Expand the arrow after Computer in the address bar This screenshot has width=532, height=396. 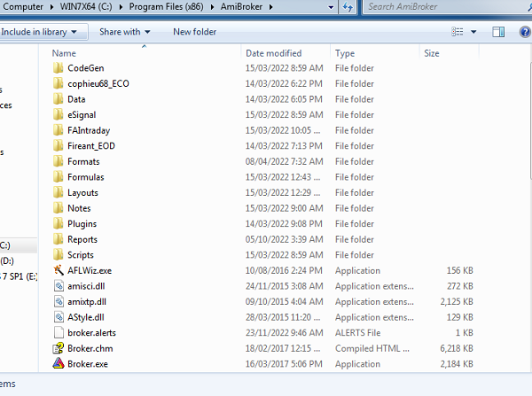click(x=51, y=7)
